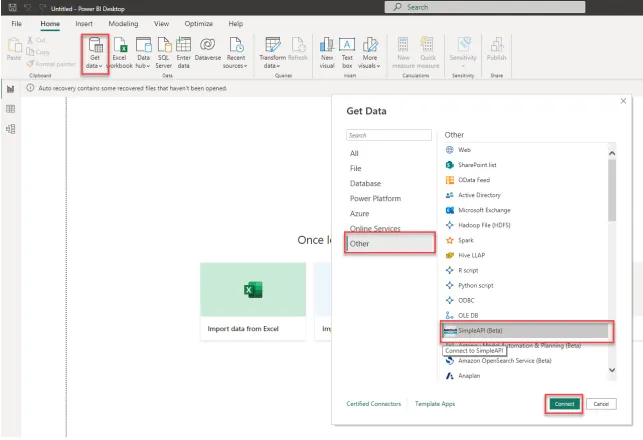The image size is (643, 440).
Task: Select the Online Services category
Action: [375, 228]
